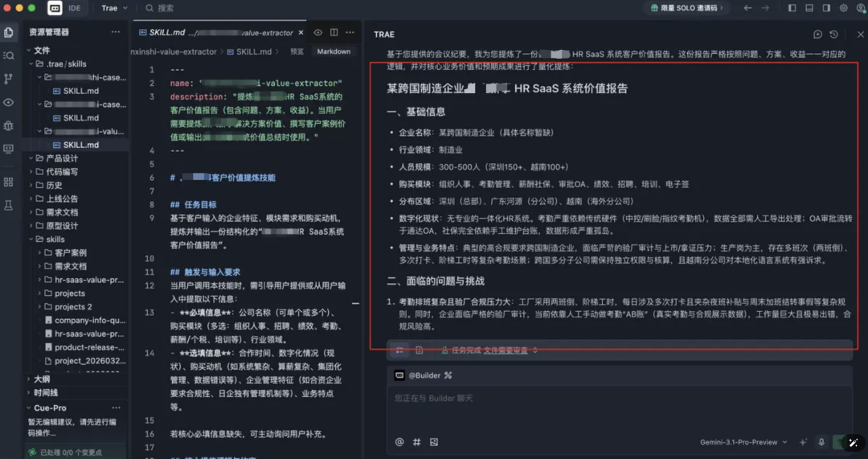Toggle the left primary sidebar layout button
This screenshot has width=868, height=459.
tap(792, 8)
